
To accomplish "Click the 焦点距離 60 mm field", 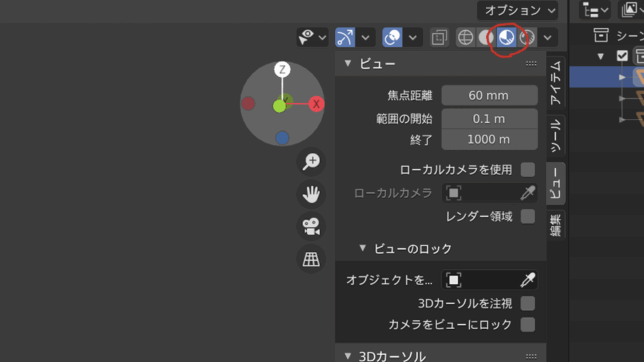I will [489, 96].
